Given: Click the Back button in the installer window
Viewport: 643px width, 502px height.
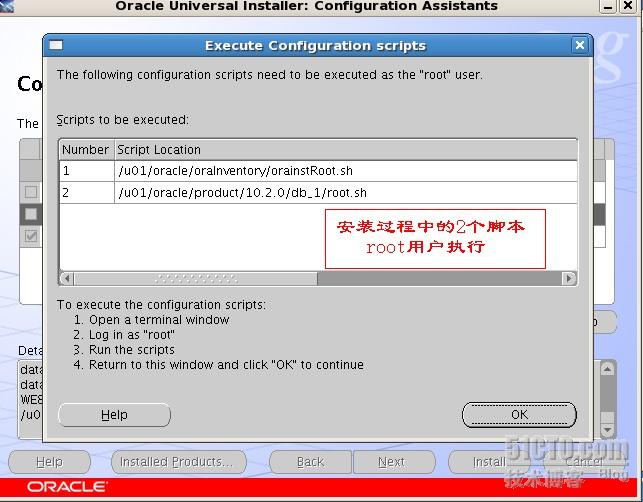Looking at the screenshot, I should [310, 462].
